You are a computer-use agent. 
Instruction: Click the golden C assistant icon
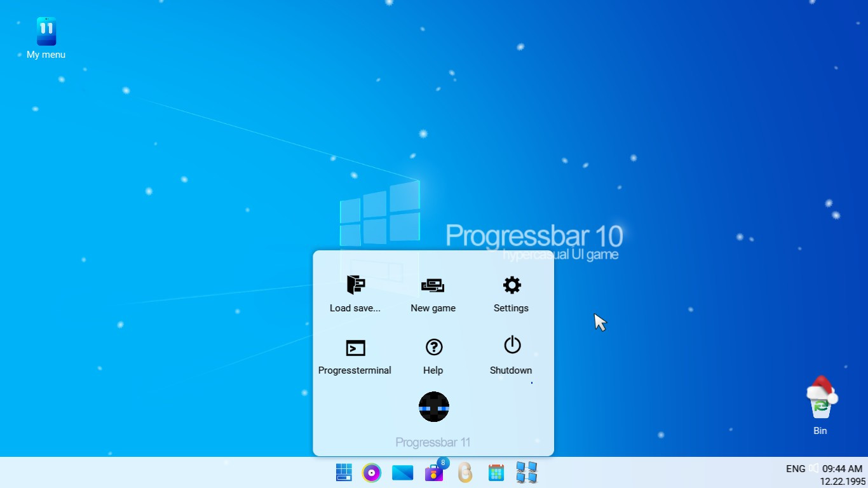(x=465, y=473)
